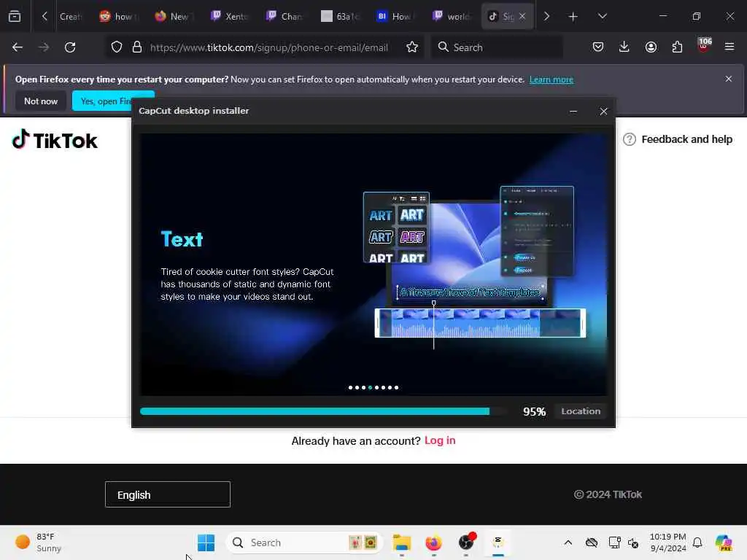The height and width of the screenshot is (560, 747).
Task: Click the cloud sync off tray icon
Action: pos(591,542)
